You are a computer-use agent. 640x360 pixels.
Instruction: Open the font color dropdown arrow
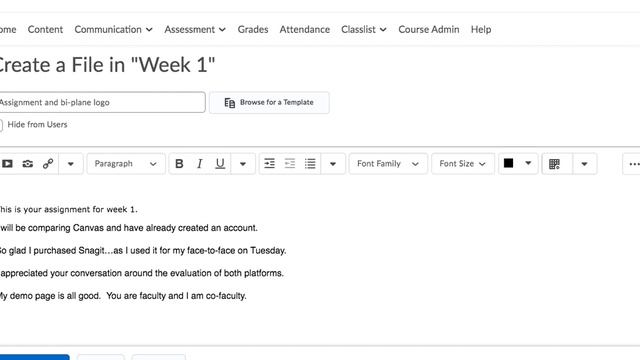[528, 163]
